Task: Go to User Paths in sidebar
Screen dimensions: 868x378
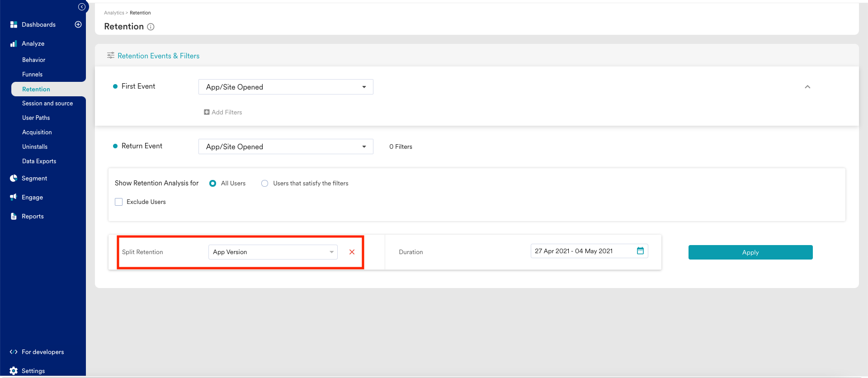Action: (36, 118)
